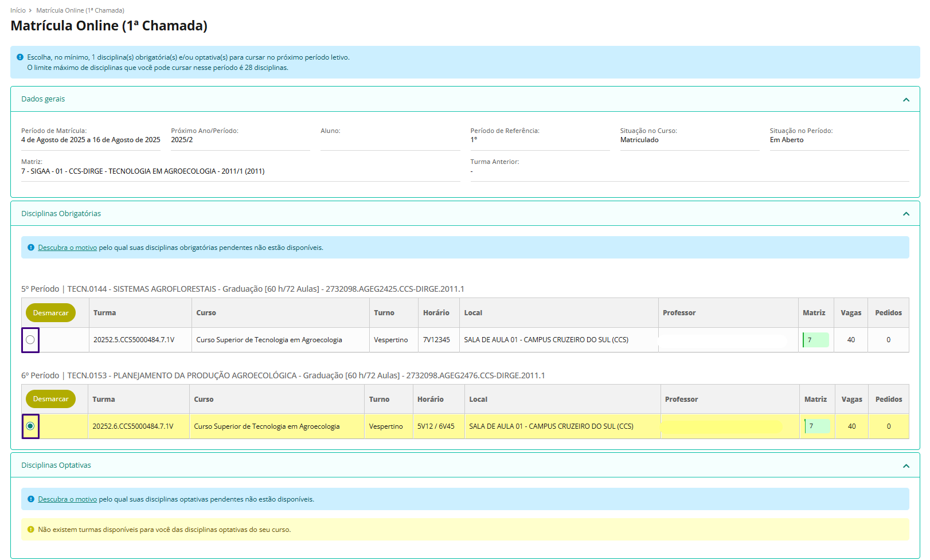The height and width of the screenshot is (560, 930).
Task: Click Horário value 5V12 / 6V45
Action: pos(436,426)
